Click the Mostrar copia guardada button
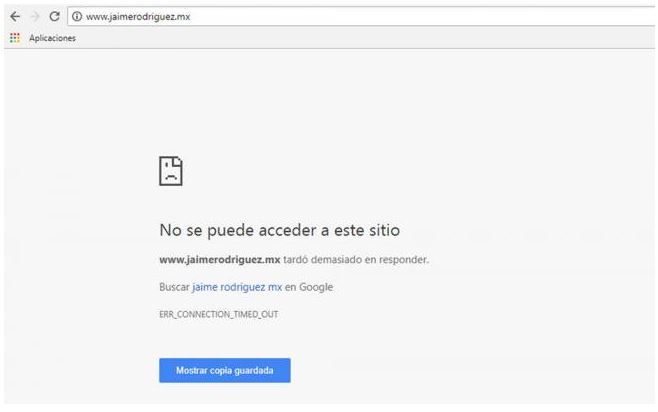The height and width of the screenshot is (412, 658). (225, 370)
